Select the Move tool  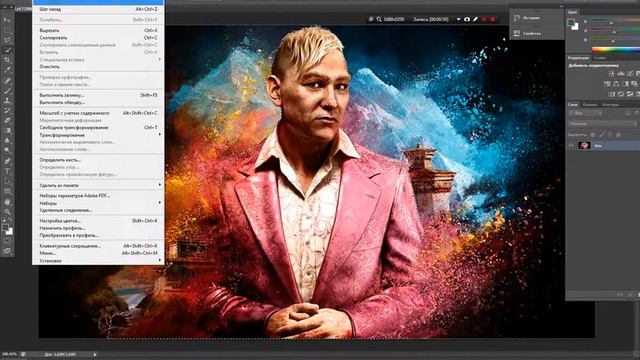coord(7,20)
